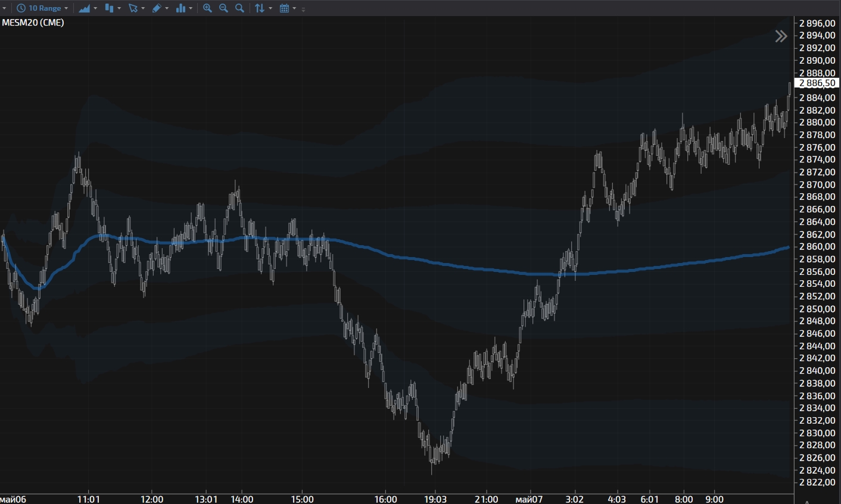
Task: Click the up-down arrows trading icon
Action: pyautogui.click(x=260, y=8)
